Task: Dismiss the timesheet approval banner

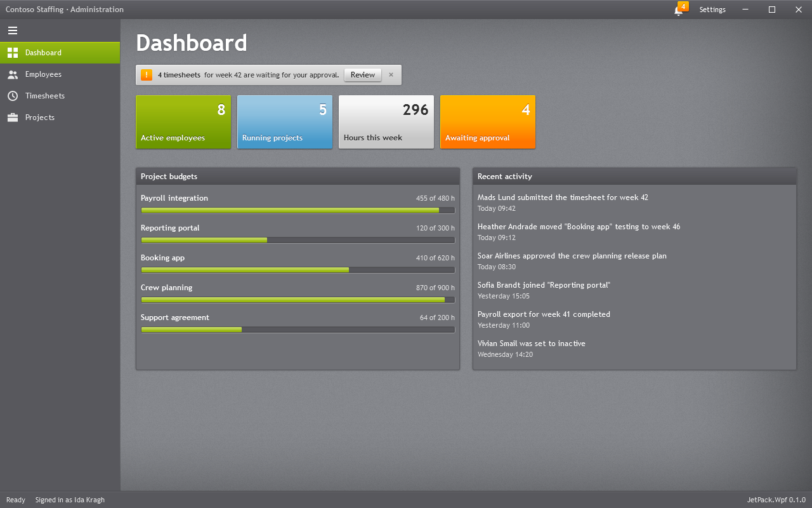Action: tap(391, 75)
